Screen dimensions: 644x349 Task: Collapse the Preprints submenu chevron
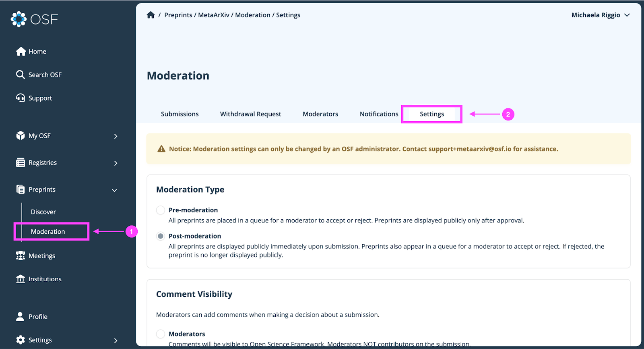pyautogui.click(x=115, y=190)
